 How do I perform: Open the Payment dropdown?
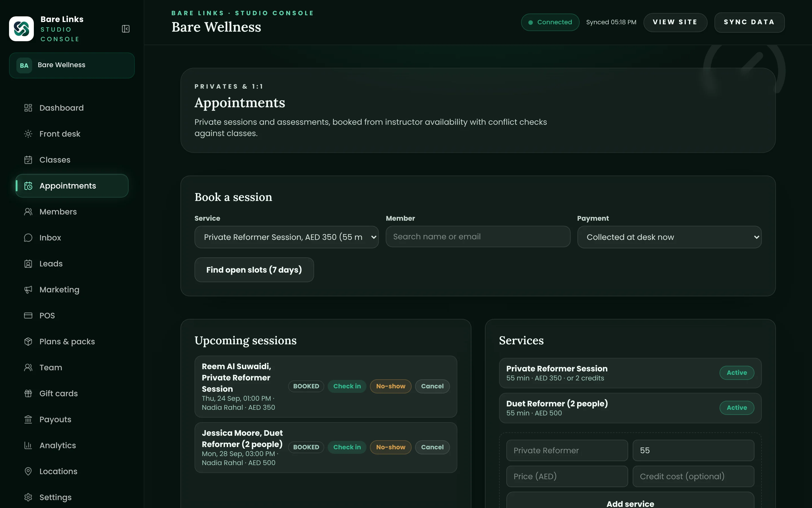point(669,237)
